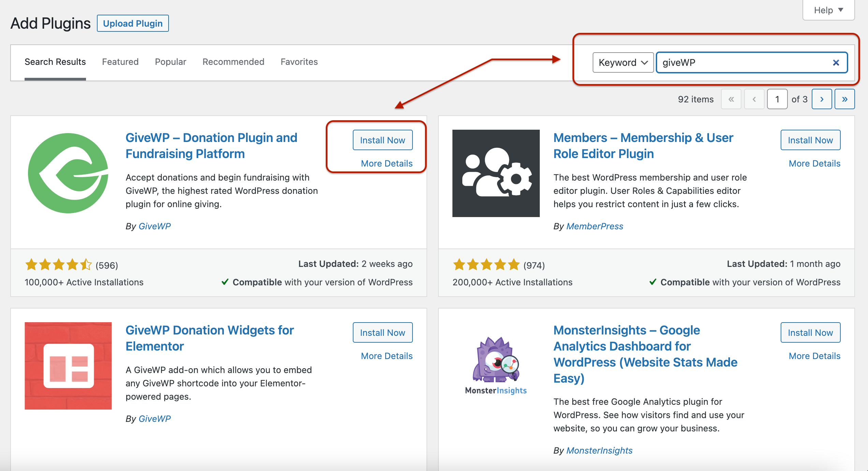Open the Keyword search type dropdown
The width and height of the screenshot is (868, 471).
[623, 62]
